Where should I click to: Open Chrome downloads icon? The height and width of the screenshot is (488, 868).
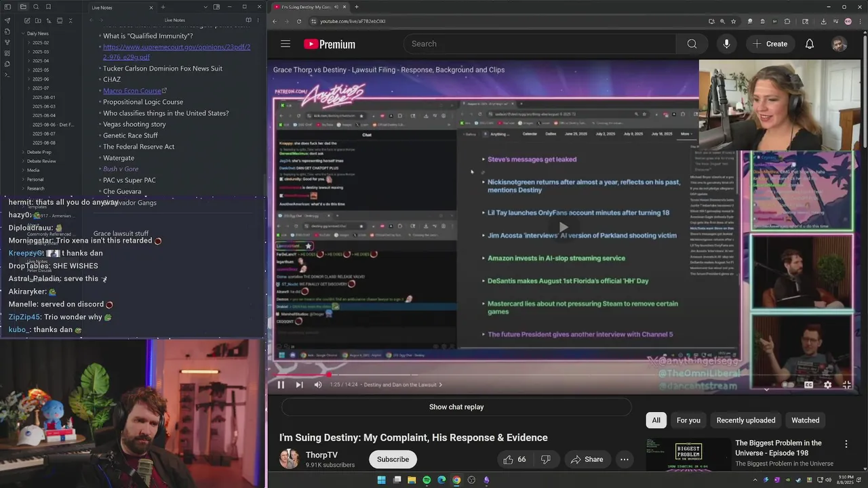tap(823, 21)
